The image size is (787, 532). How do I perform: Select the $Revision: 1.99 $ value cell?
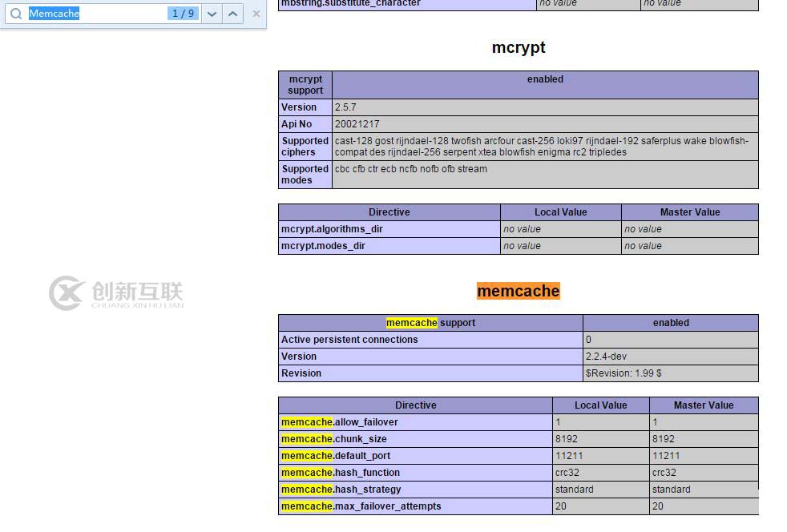tap(624, 373)
